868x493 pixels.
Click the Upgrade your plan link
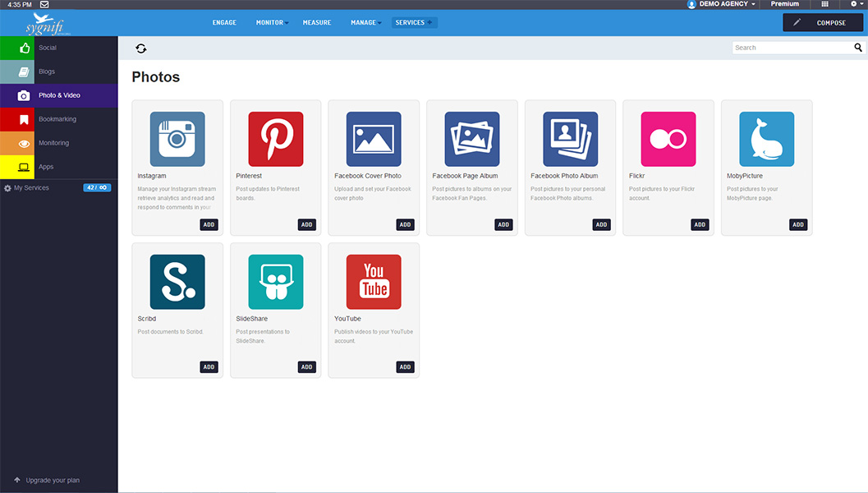[52, 480]
